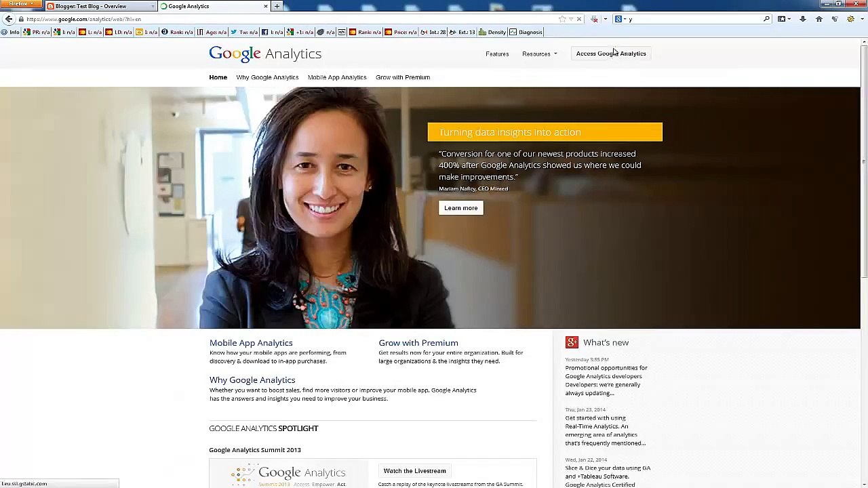This screenshot has height=488, width=868.
Task: Close the Google Analytics tab
Action: click(x=266, y=6)
